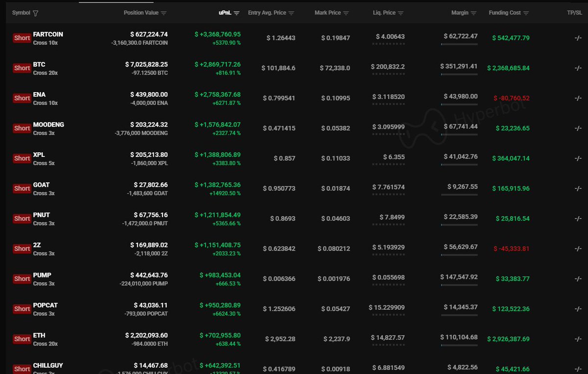The width and height of the screenshot is (588, 374).
Task: Select the PNUT symbol name
Action: [x=41, y=215]
